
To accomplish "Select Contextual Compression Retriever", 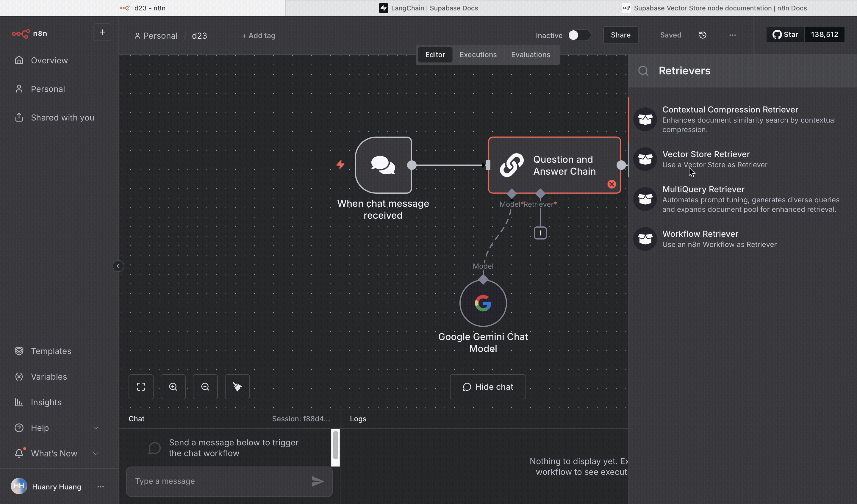I will pyautogui.click(x=742, y=119).
